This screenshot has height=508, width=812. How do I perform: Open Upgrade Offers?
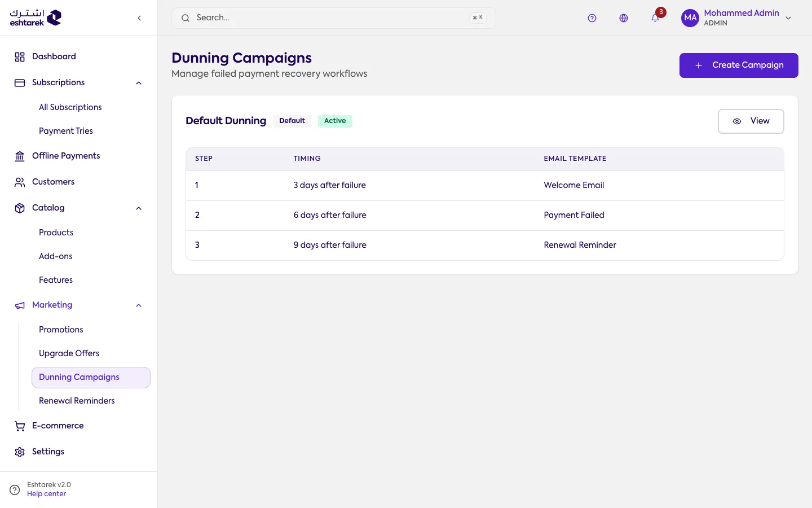click(69, 353)
